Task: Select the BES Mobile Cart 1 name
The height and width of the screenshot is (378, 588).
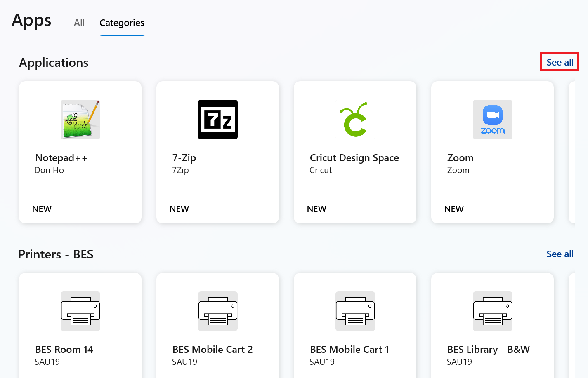Action: coord(349,350)
